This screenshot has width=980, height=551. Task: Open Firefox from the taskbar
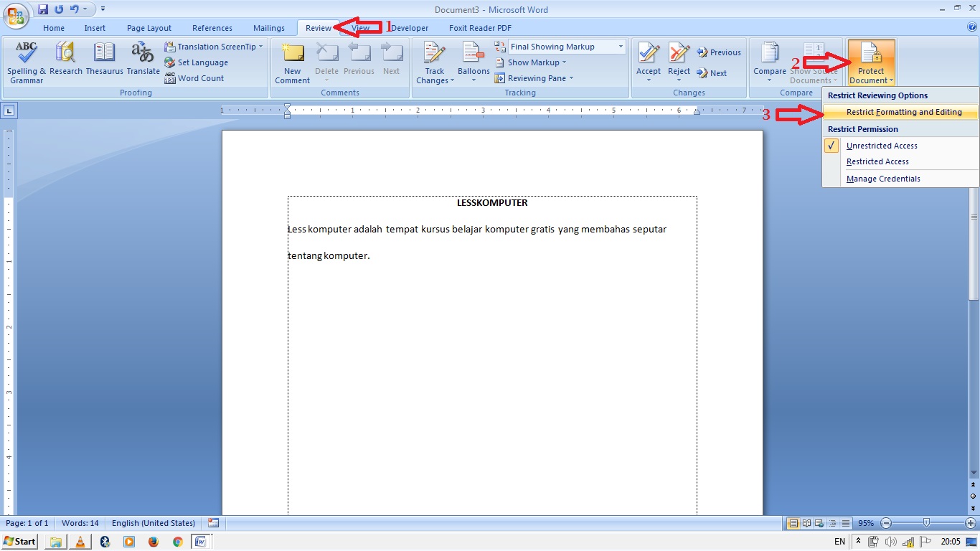[x=153, y=542]
